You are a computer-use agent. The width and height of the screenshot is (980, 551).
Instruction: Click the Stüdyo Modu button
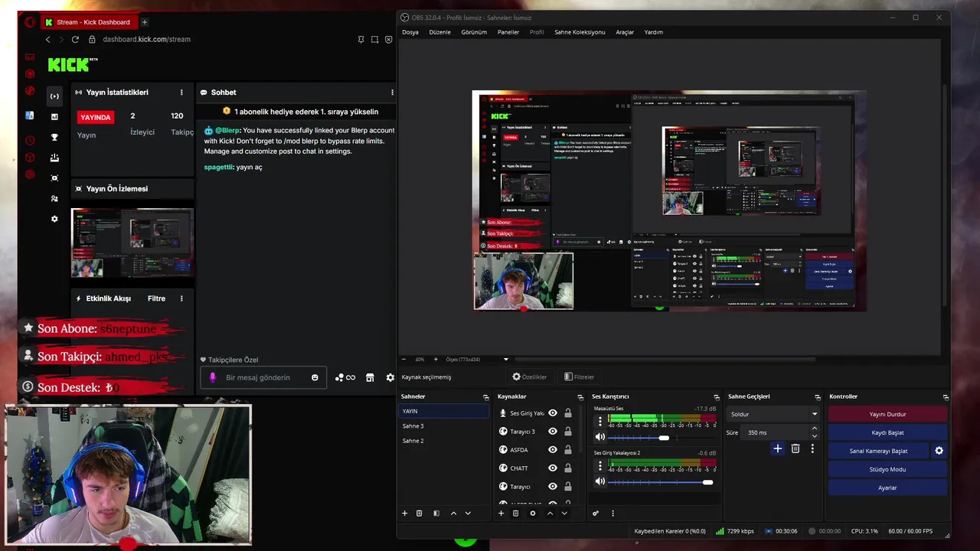click(887, 469)
